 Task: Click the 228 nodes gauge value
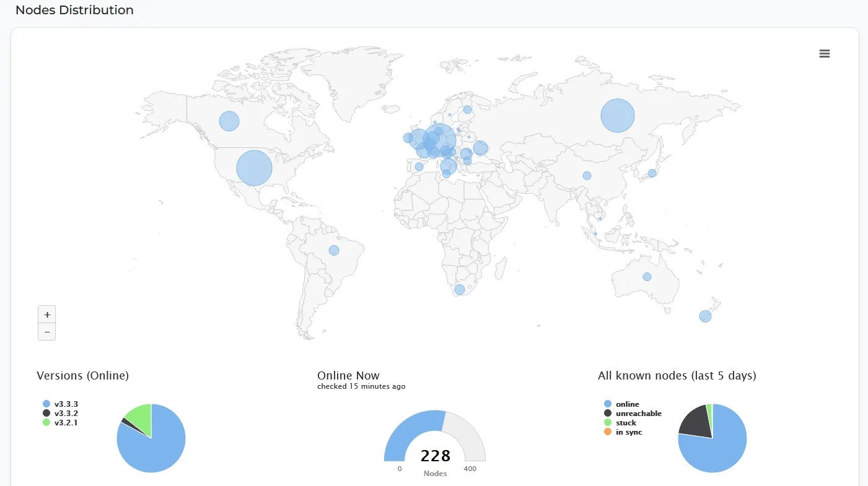(436, 456)
